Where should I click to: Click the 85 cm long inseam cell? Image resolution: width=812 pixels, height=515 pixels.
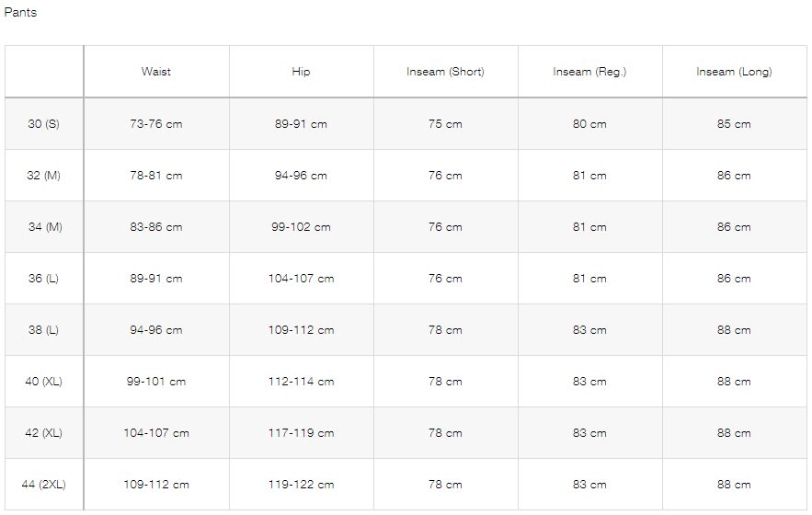click(x=734, y=124)
